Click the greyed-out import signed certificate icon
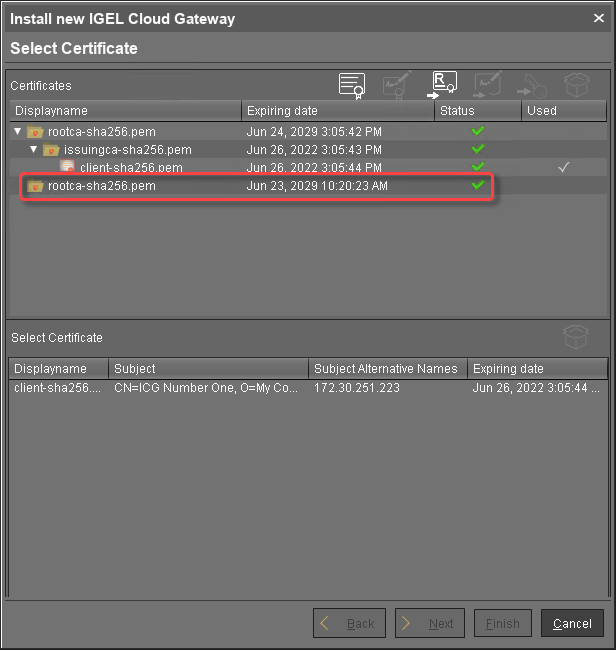Screen dimensions: 616x650 [x=488, y=85]
